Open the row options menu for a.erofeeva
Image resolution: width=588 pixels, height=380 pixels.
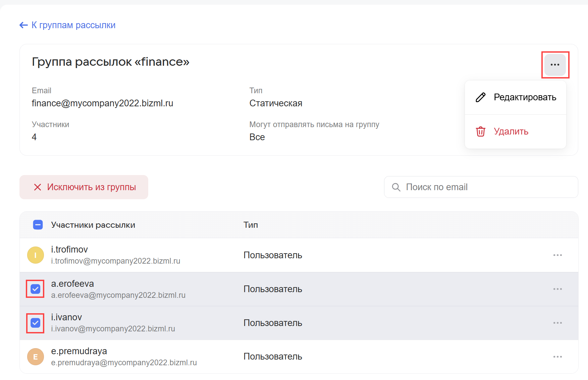(557, 289)
